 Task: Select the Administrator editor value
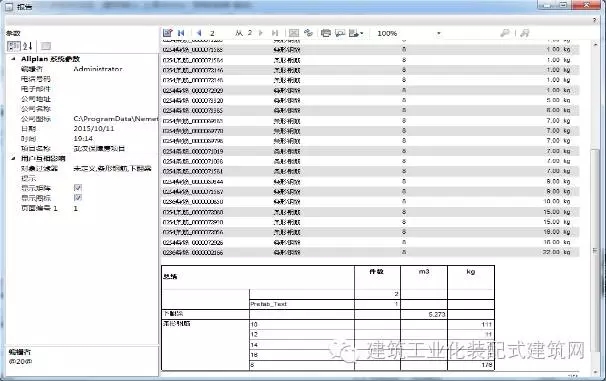pyautogui.click(x=98, y=69)
